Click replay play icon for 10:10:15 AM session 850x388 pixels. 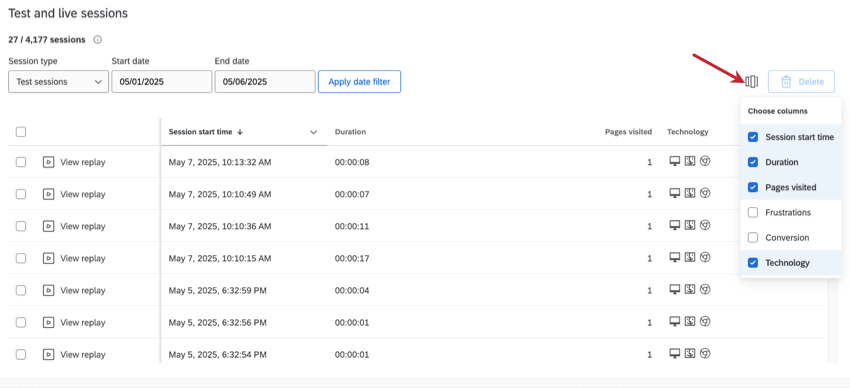[x=48, y=258]
